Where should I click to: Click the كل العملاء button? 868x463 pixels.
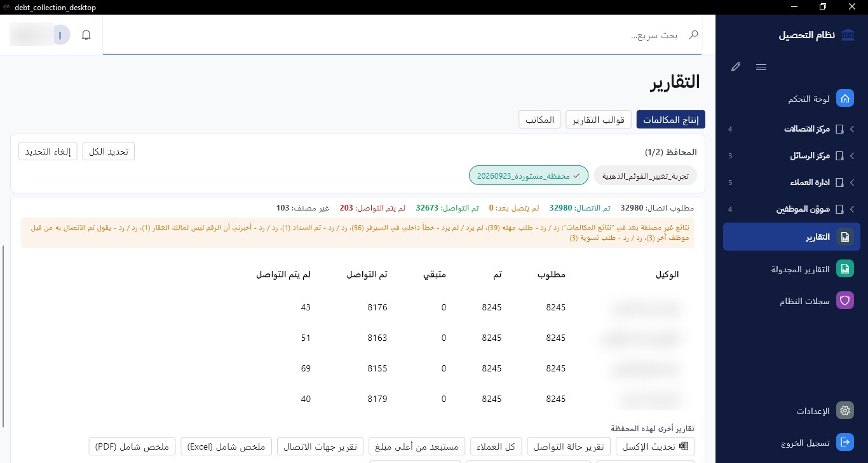[x=497, y=446]
